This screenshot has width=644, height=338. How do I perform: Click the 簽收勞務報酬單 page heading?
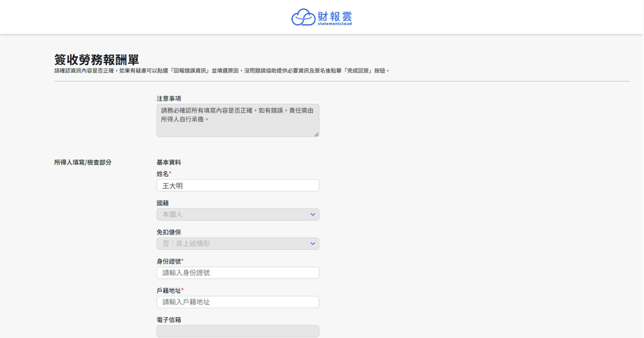97,60
